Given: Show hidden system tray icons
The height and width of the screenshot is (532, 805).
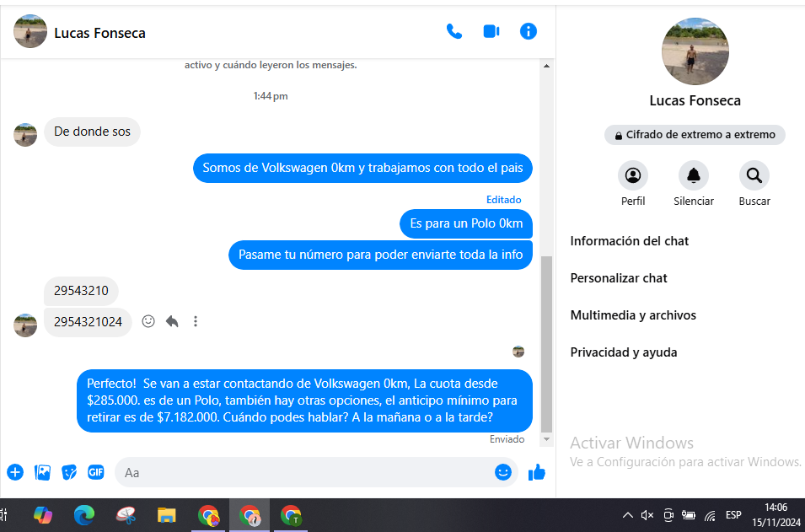Looking at the screenshot, I should coord(627,515).
